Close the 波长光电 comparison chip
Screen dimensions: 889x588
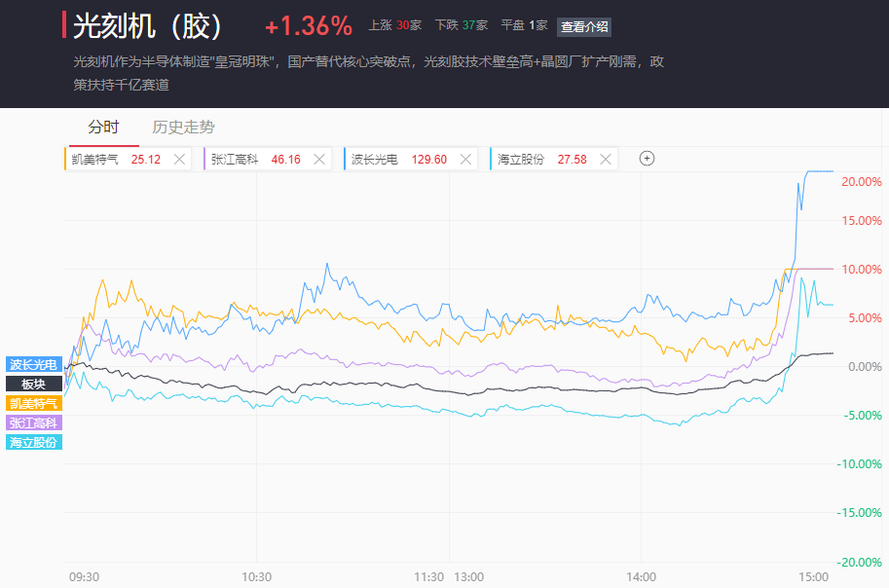[465, 159]
